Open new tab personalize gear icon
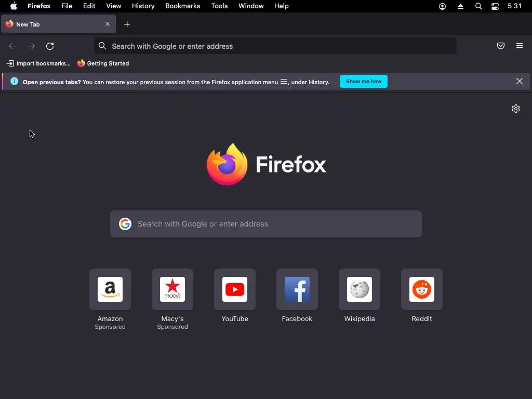This screenshot has height=399, width=532. pyautogui.click(x=516, y=109)
